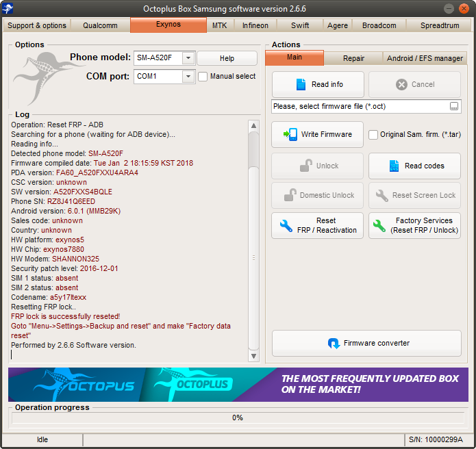Open Android / EFS manager tab

coord(425,58)
